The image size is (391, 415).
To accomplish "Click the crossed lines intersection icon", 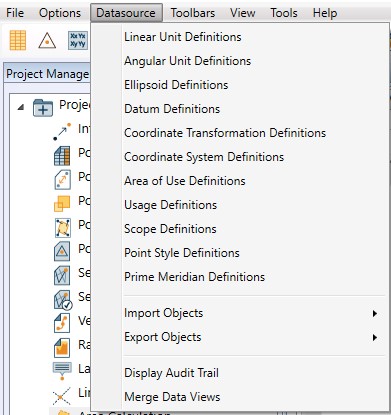I will pyautogui.click(x=62, y=396).
